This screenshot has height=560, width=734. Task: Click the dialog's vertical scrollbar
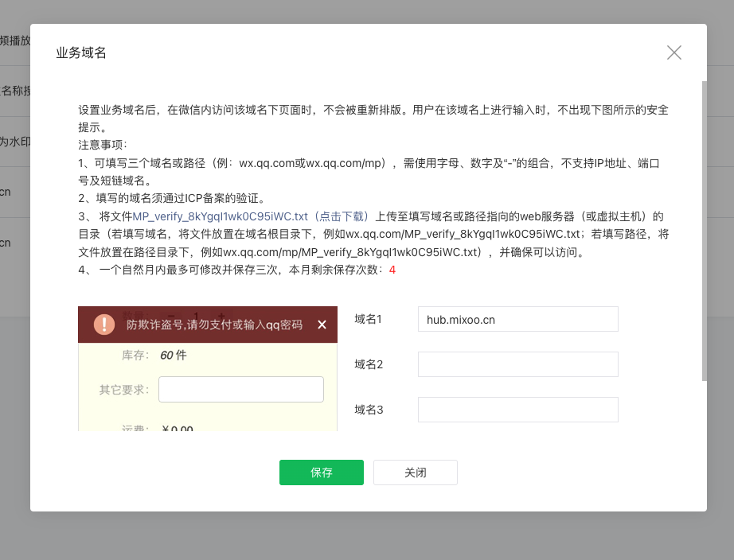[x=704, y=231]
